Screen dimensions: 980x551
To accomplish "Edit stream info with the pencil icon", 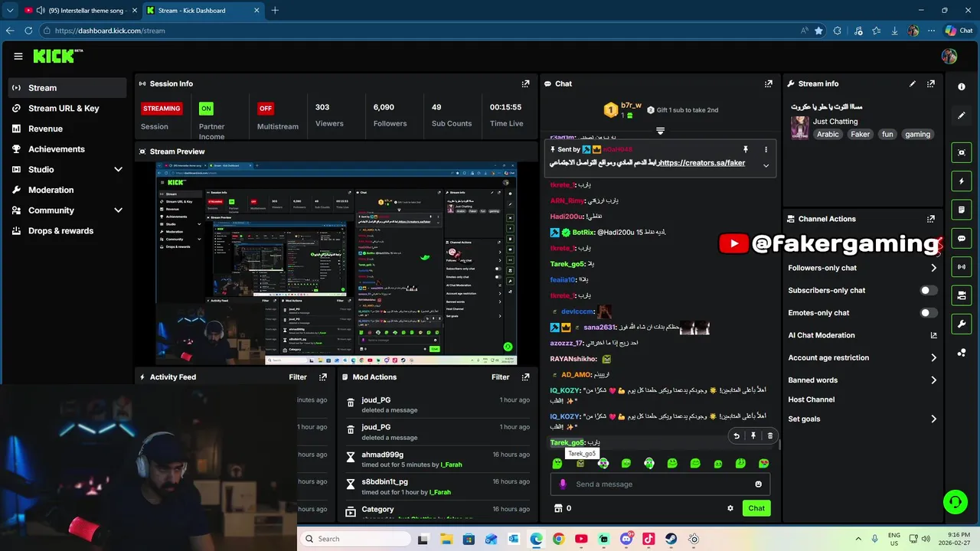I will tap(912, 83).
